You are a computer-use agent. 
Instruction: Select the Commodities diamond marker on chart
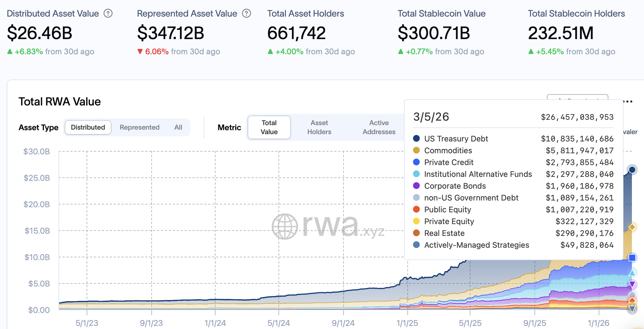click(633, 227)
